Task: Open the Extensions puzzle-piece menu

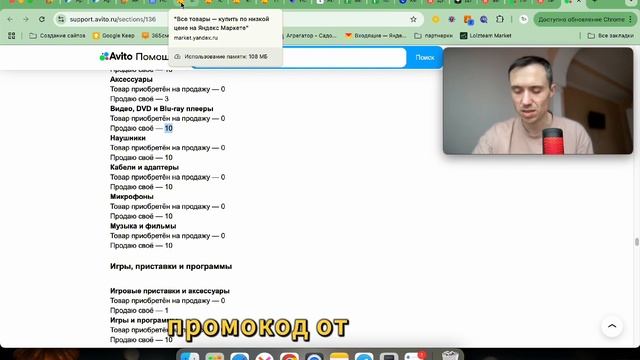Action: [500, 19]
